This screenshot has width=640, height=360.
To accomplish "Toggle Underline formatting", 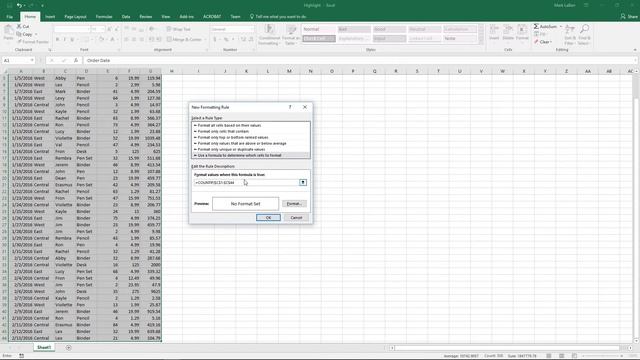I will point(72,40).
